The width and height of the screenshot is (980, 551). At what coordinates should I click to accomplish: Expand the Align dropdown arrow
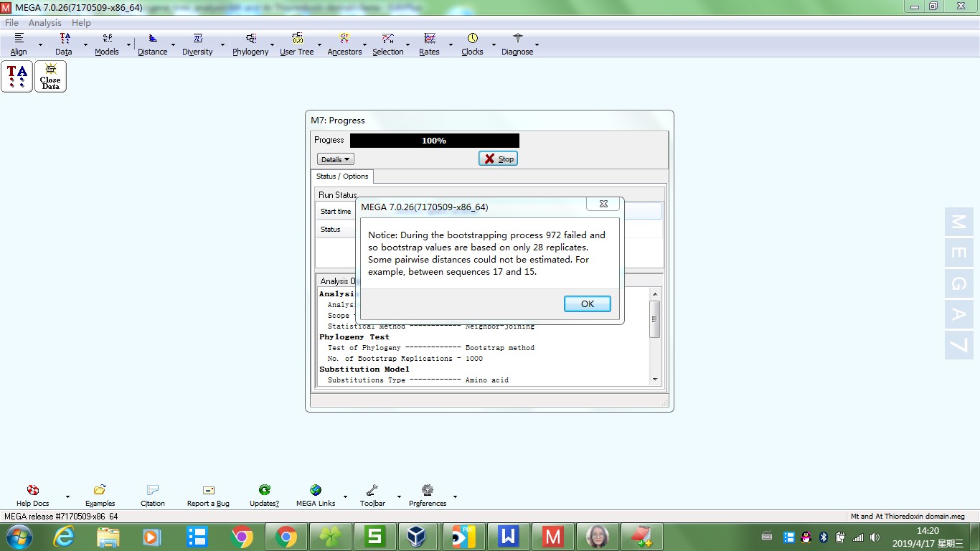click(40, 44)
